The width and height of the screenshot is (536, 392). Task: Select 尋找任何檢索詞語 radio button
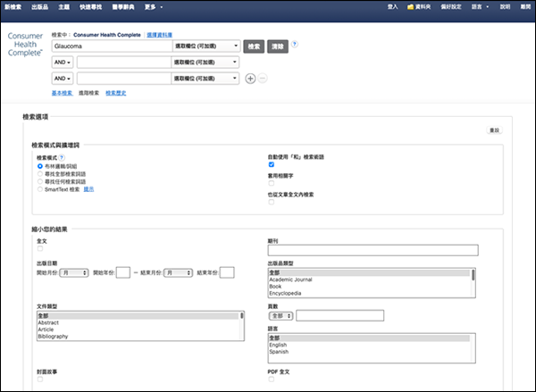(40, 181)
